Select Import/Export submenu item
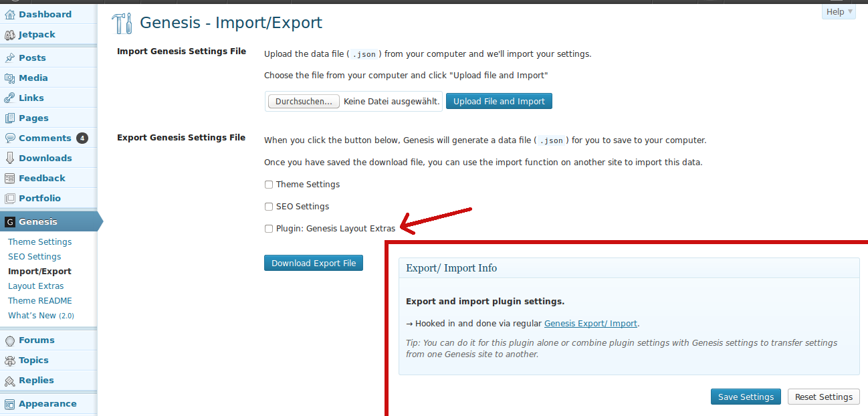This screenshot has width=868, height=416. (x=40, y=272)
